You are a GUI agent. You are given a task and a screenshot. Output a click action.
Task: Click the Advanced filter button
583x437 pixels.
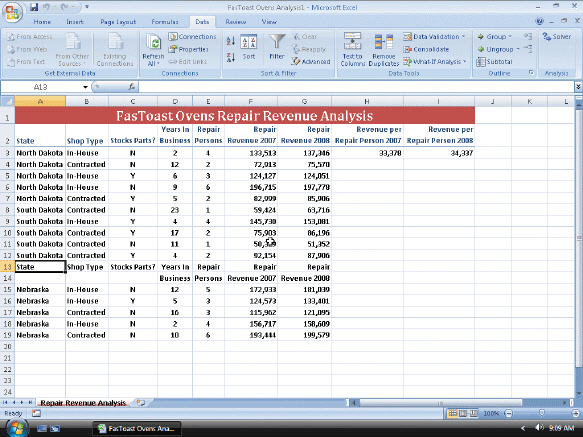pos(311,61)
